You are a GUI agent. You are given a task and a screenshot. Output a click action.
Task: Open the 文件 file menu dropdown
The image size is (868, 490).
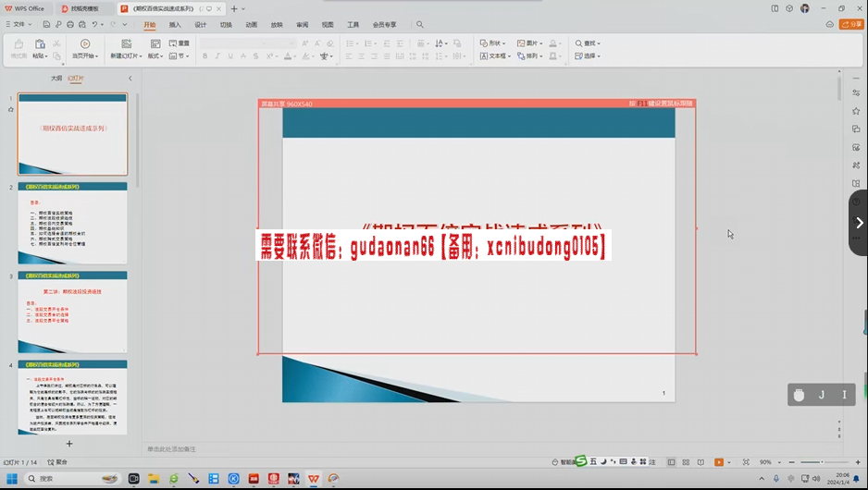19,24
